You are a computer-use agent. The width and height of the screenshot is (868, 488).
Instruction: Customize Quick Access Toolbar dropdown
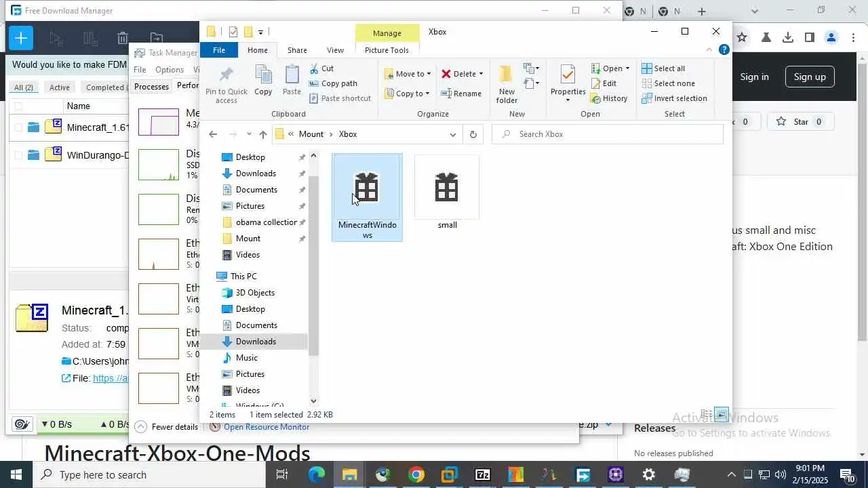tap(260, 32)
